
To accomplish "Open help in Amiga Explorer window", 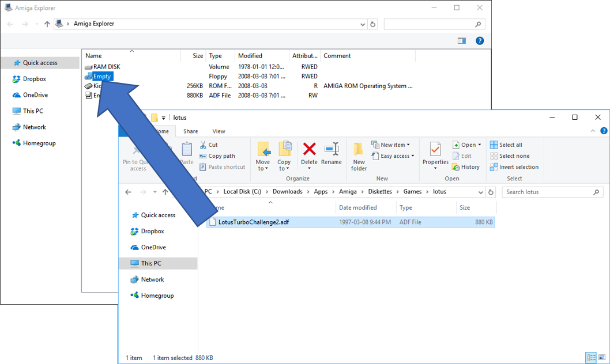I will (480, 41).
